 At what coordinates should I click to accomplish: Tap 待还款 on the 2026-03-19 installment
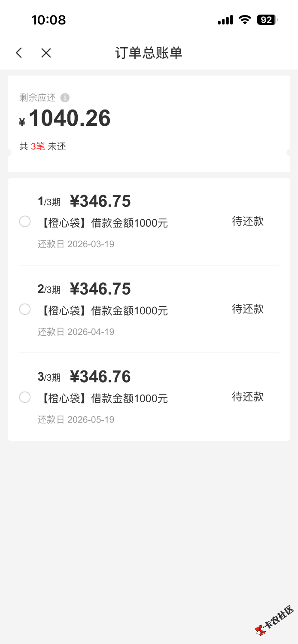click(x=248, y=222)
